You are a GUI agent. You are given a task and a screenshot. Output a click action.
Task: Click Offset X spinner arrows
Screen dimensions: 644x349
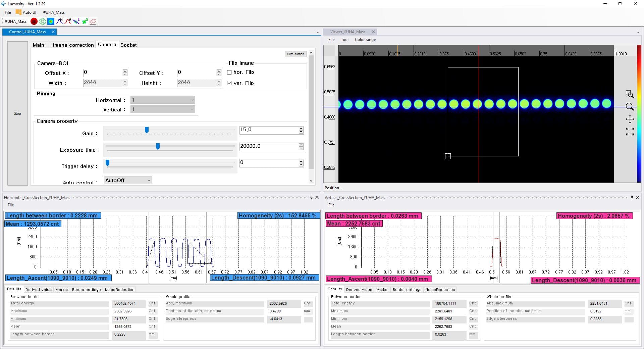click(x=125, y=72)
